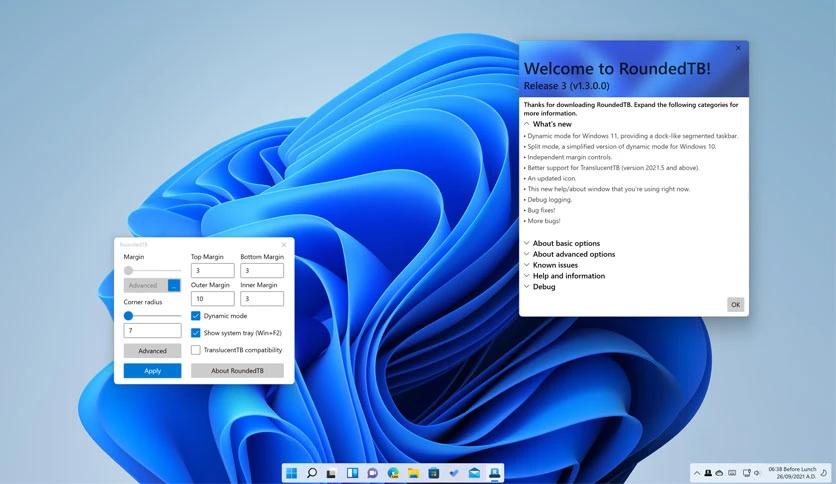Expand the Debug section
Viewport: 836px width, 484px height.
[539, 286]
